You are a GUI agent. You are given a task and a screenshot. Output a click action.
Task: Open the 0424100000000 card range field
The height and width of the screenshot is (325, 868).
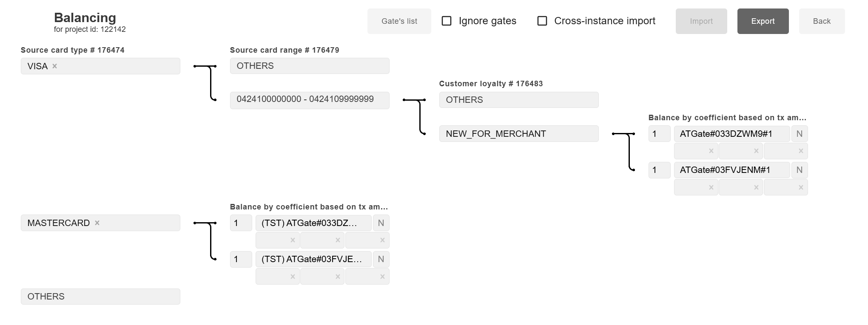click(309, 100)
